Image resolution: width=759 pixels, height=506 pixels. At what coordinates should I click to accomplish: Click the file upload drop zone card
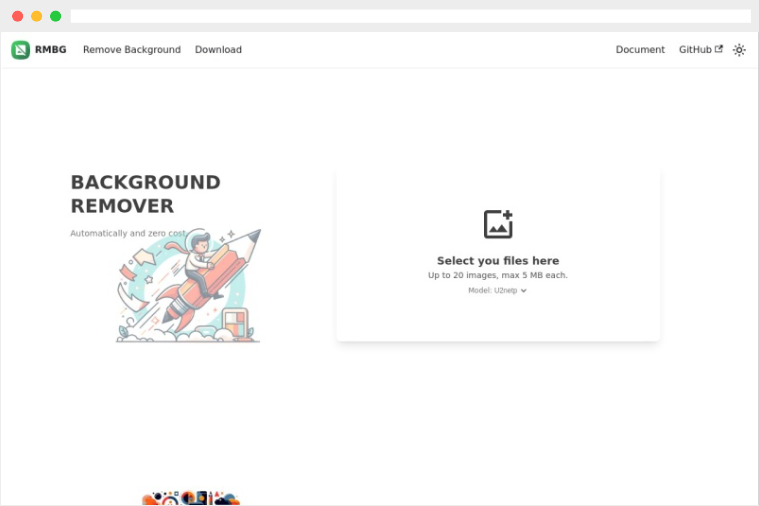(498, 255)
